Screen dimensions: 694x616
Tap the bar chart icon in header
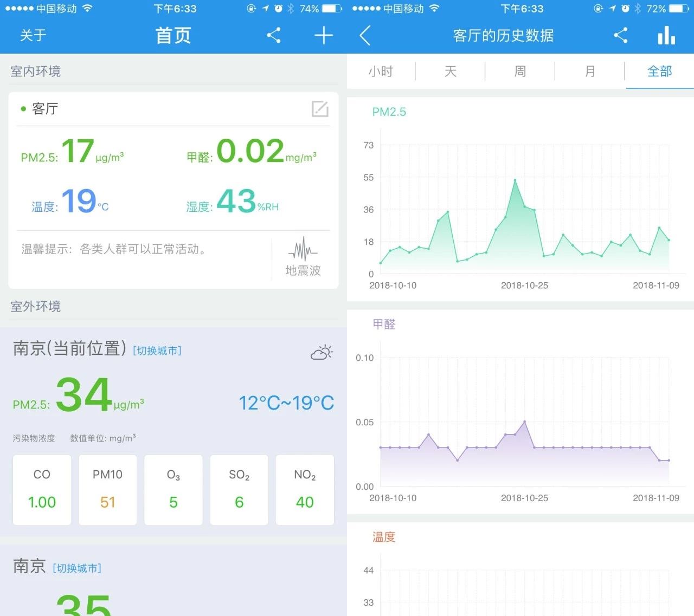click(666, 36)
